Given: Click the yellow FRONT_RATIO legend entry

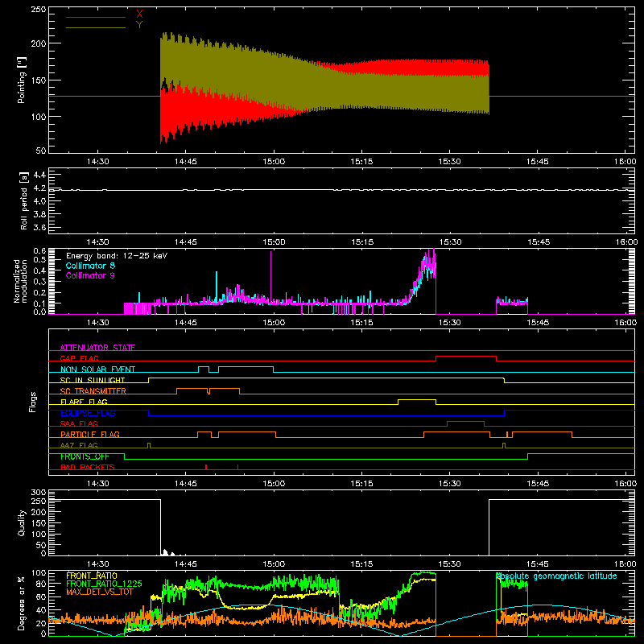Looking at the screenshot, I should (x=92, y=576).
